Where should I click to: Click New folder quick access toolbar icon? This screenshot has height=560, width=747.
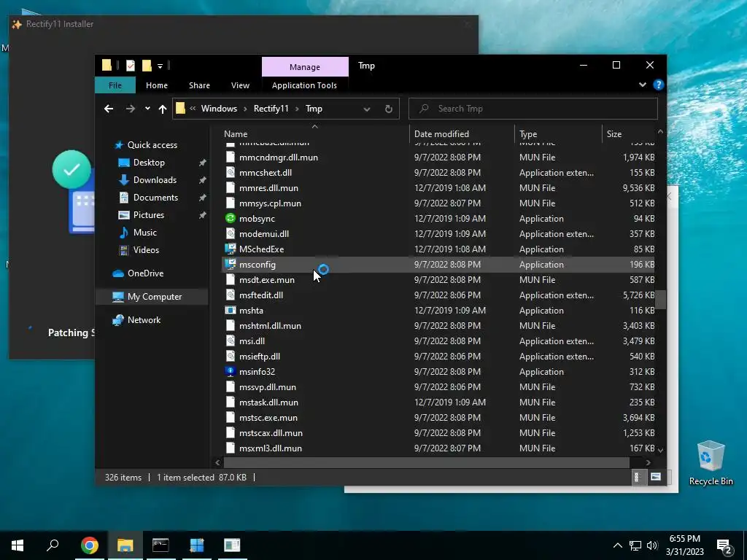point(147,65)
